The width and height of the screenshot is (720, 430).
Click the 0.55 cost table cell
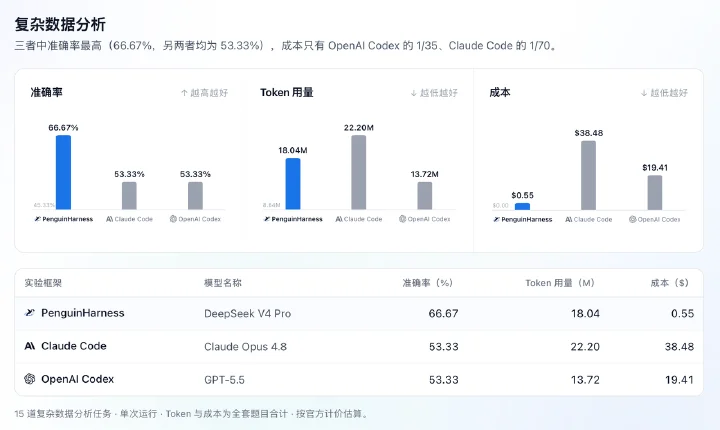682,313
